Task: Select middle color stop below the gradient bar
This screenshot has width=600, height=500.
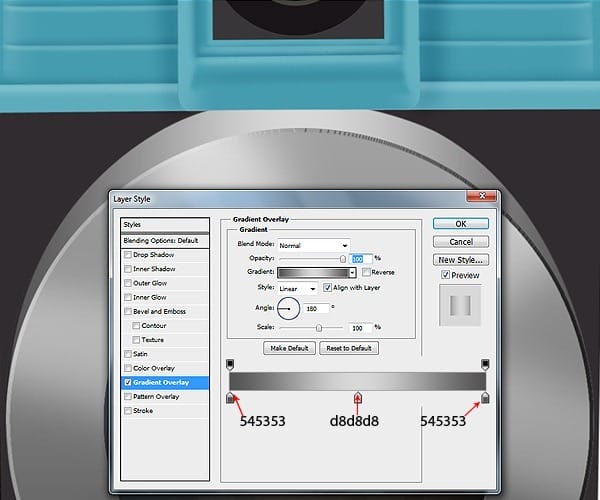Action: (357, 397)
